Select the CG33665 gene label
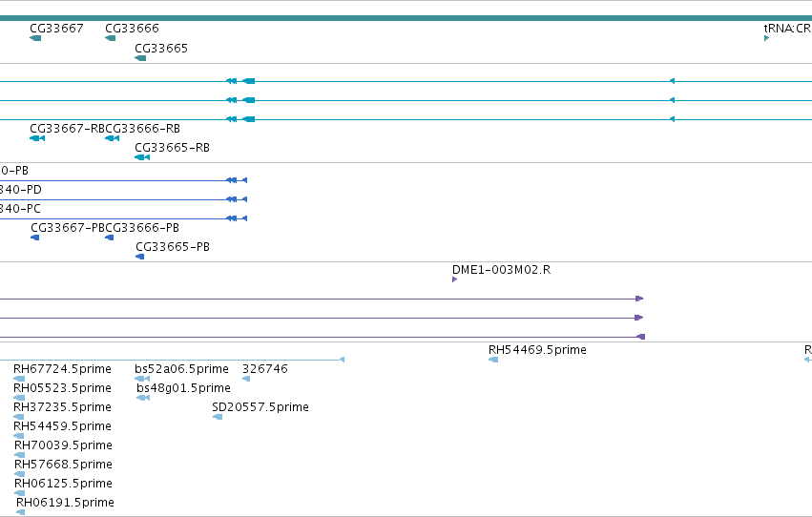 point(161,48)
